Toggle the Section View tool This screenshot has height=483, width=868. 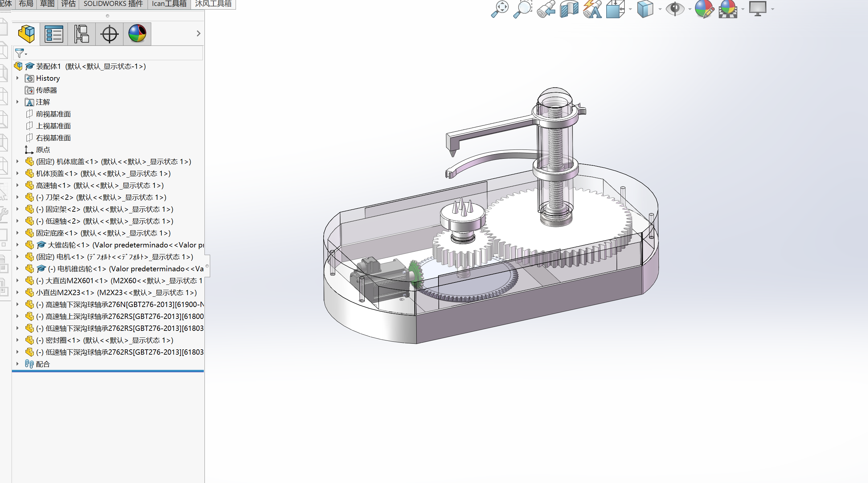569,9
